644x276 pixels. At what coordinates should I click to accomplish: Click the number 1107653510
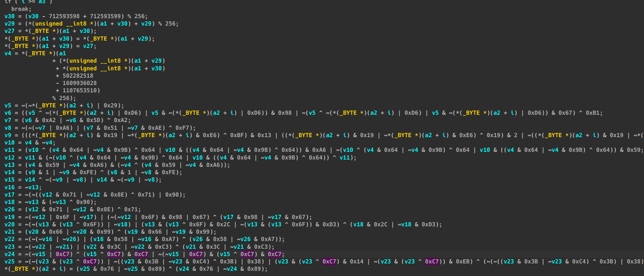[x=79, y=90]
